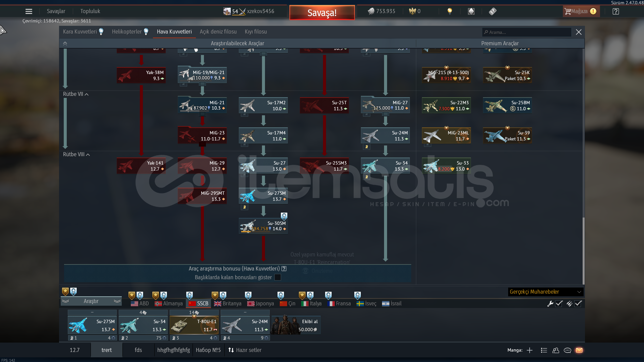This screenshot has height=362, width=644.
Task: Click the light bulb research icon in top bar
Action: pyautogui.click(x=450, y=11)
